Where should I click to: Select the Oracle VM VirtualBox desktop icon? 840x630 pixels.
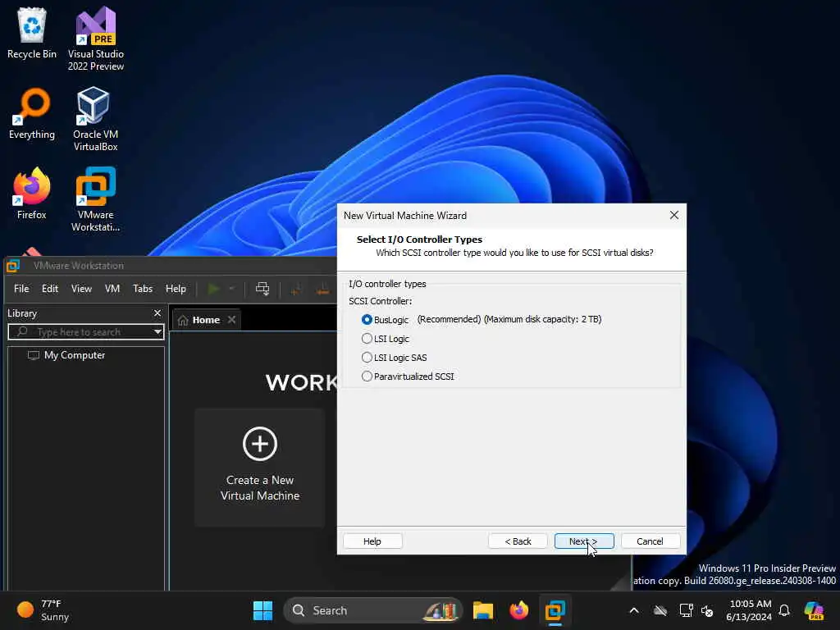(95, 119)
